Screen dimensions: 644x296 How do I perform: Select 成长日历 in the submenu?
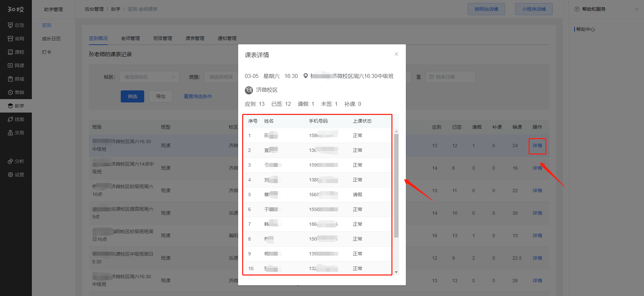coord(51,39)
